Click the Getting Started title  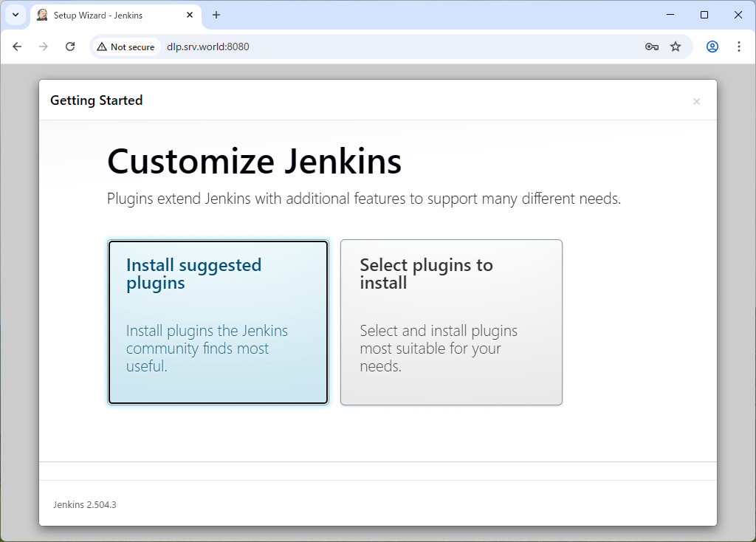97,100
